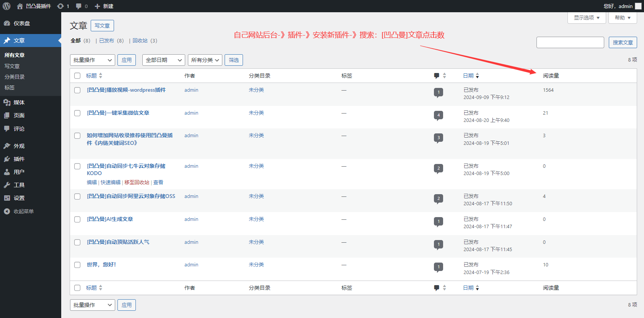This screenshot has width=644, height=318.
Task: Open 设置 settings icon in sidebar
Action: click(x=7, y=198)
